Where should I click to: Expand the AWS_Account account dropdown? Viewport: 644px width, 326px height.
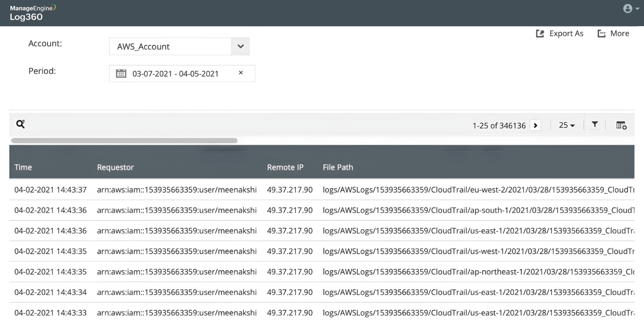[241, 46]
